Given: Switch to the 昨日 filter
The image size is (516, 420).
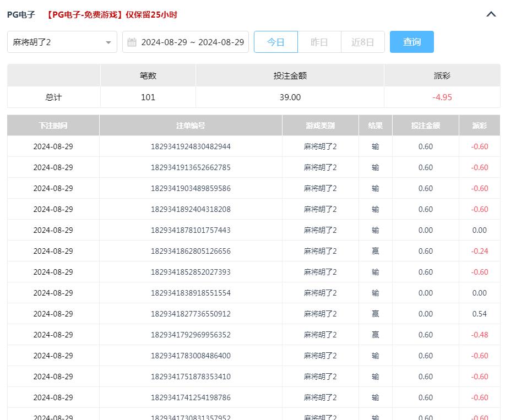Looking at the screenshot, I should coord(319,41).
